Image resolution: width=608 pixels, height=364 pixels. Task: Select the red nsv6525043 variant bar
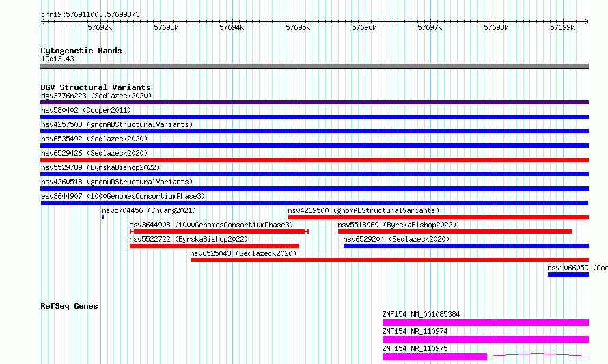pos(389,260)
